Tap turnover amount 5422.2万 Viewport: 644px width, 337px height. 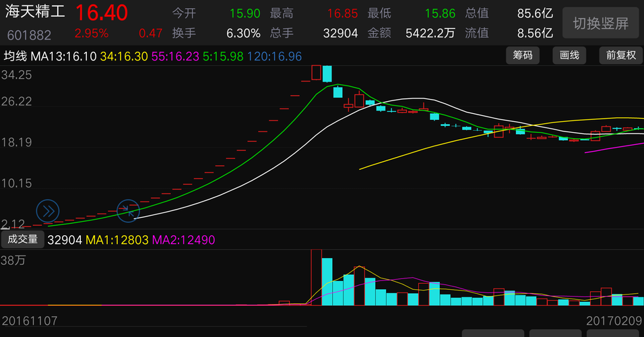[430, 33]
